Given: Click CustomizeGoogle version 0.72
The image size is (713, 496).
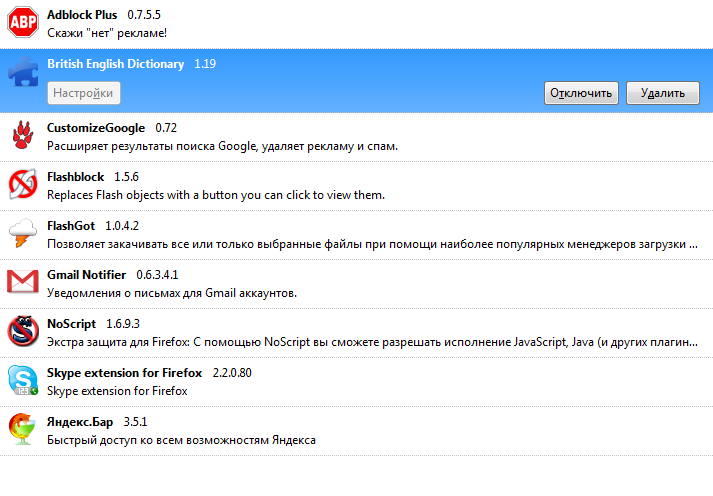Looking at the screenshot, I should pyautogui.click(x=166, y=128).
